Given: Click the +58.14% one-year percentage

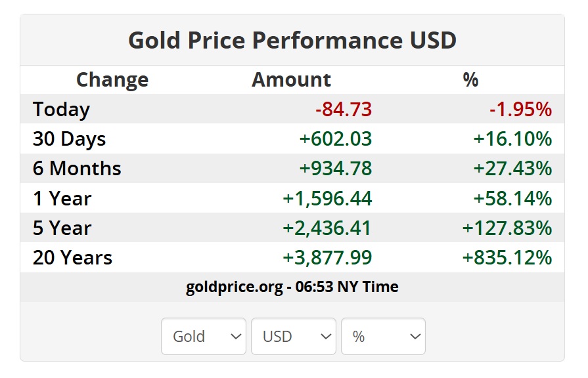Looking at the screenshot, I should coord(512,198).
